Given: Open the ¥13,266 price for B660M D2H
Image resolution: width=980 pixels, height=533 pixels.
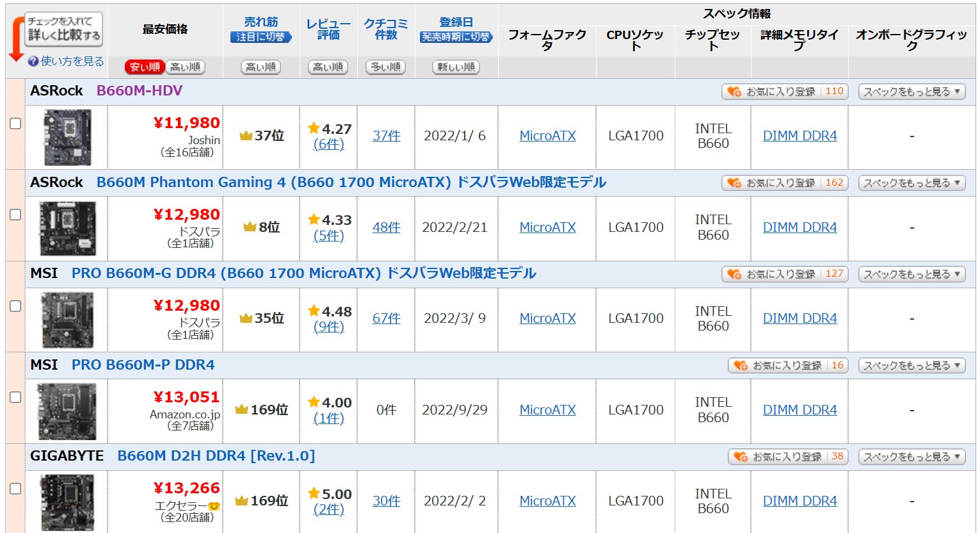Looking at the screenshot, I should tap(187, 488).
